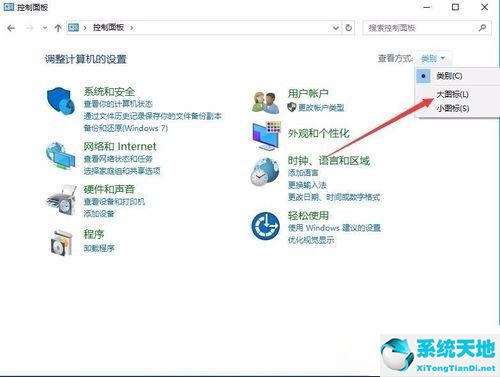Click the 添加设备 link

coord(99,214)
